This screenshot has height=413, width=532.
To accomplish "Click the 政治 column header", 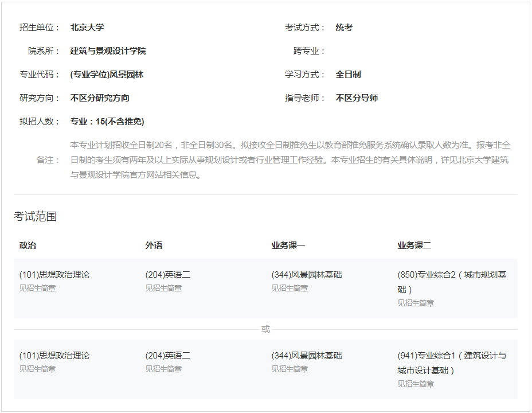I will [28, 246].
